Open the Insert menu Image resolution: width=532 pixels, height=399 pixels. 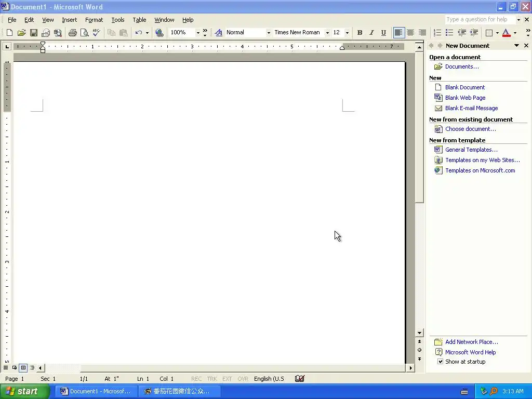click(69, 20)
